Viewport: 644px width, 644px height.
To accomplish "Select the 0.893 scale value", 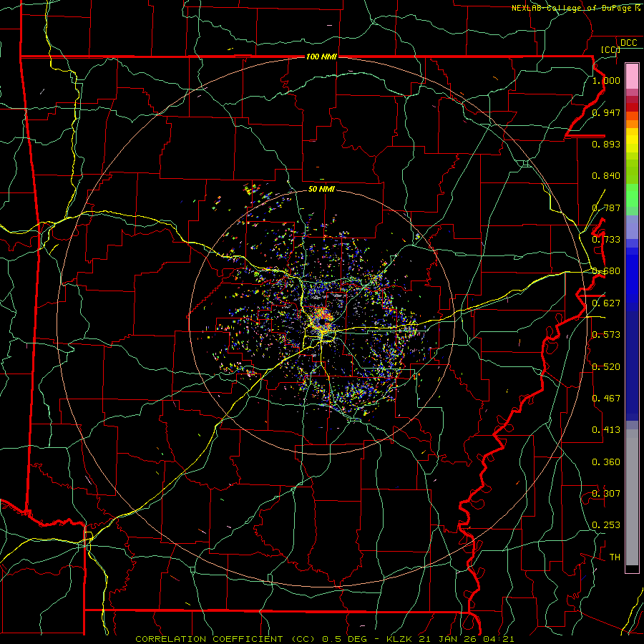I will tap(606, 144).
